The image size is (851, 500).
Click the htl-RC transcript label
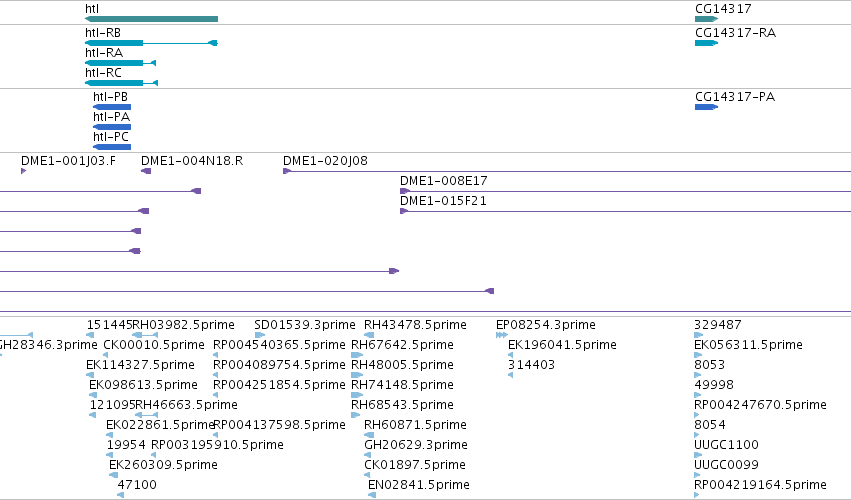pos(104,73)
